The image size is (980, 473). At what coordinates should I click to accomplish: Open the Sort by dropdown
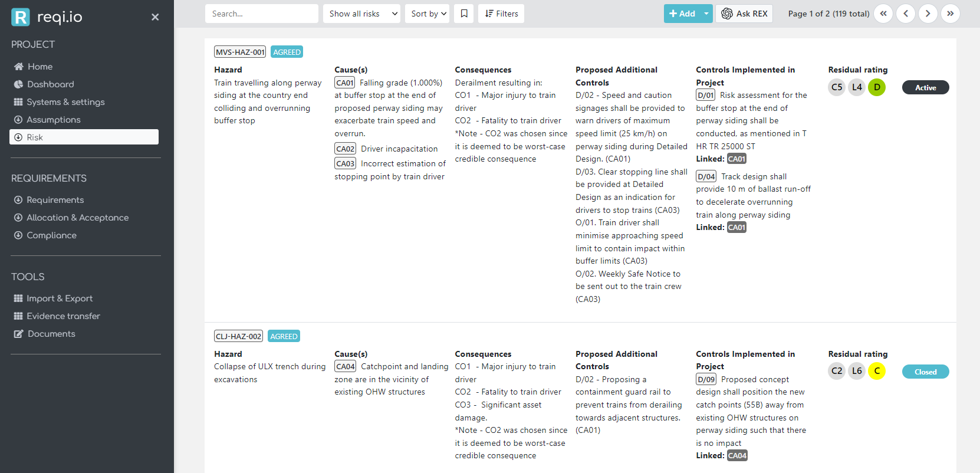(427, 14)
